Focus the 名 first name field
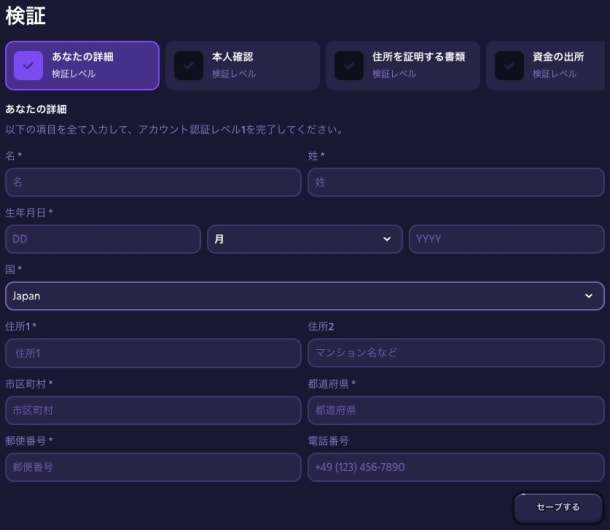Image resolution: width=610 pixels, height=530 pixels. [x=153, y=182]
